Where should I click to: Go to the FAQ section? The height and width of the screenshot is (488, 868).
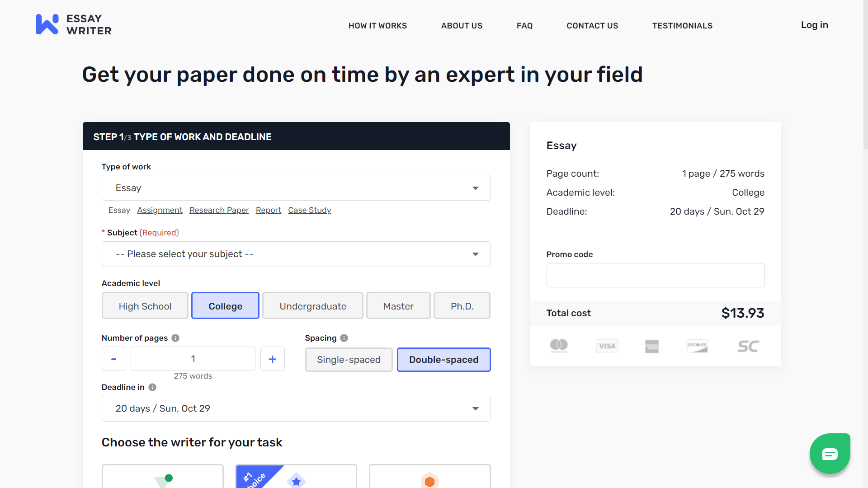[524, 26]
